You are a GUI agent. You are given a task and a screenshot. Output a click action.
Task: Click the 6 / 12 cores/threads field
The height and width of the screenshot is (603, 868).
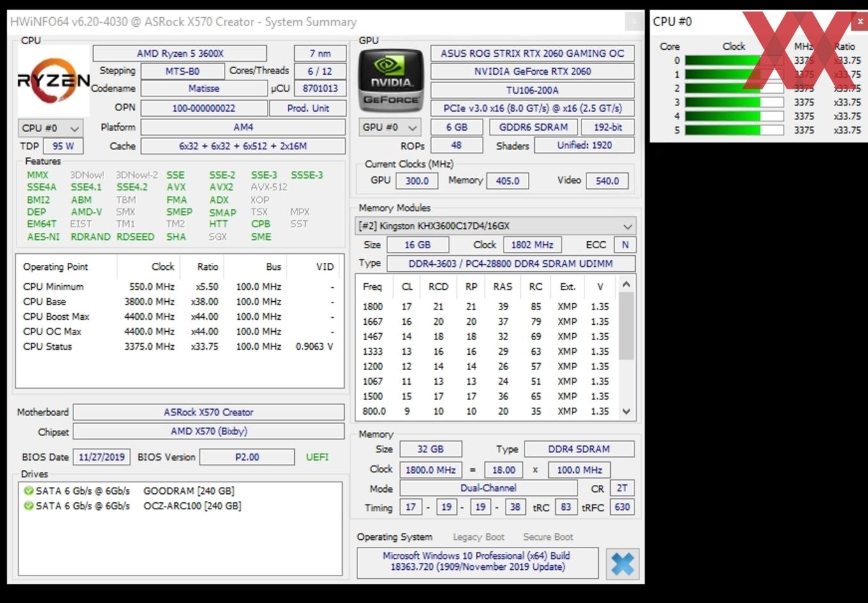[320, 71]
